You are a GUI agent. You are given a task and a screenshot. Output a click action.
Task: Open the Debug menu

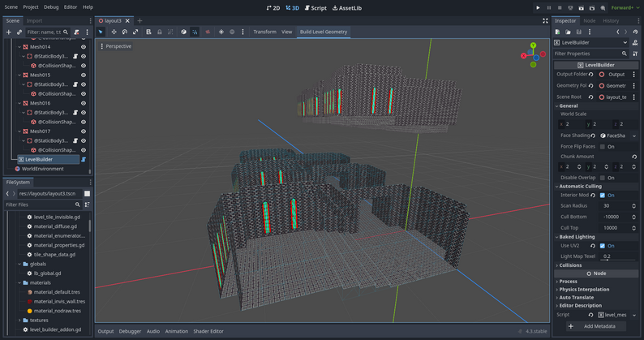tap(51, 7)
